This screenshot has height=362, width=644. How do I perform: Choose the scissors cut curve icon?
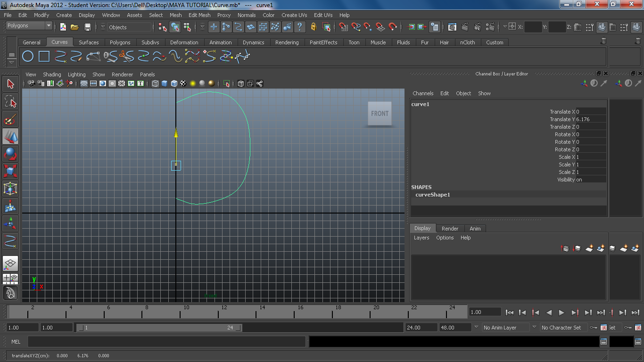[127, 57]
